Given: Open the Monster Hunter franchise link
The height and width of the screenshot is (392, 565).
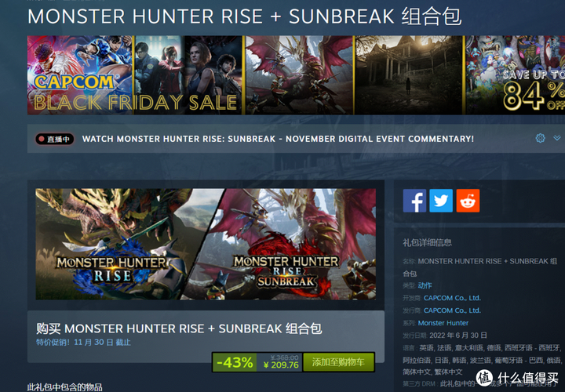Looking at the screenshot, I should (443, 323).
